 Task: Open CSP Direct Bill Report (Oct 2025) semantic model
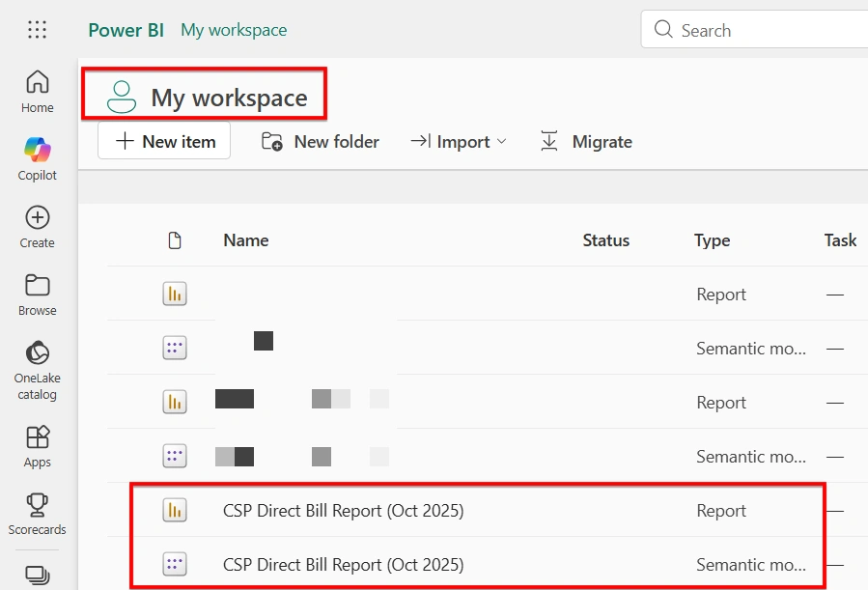point(343,565)
